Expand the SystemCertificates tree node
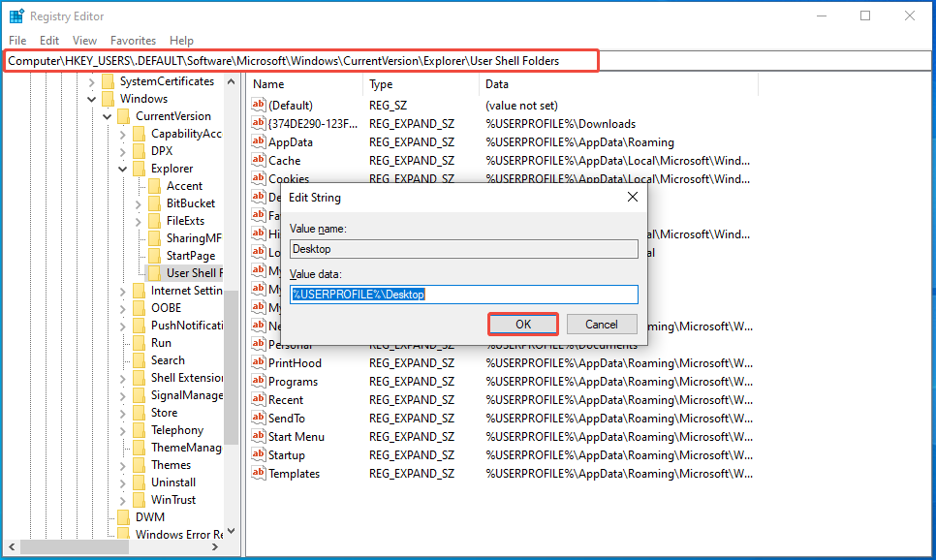 point(91,81)
